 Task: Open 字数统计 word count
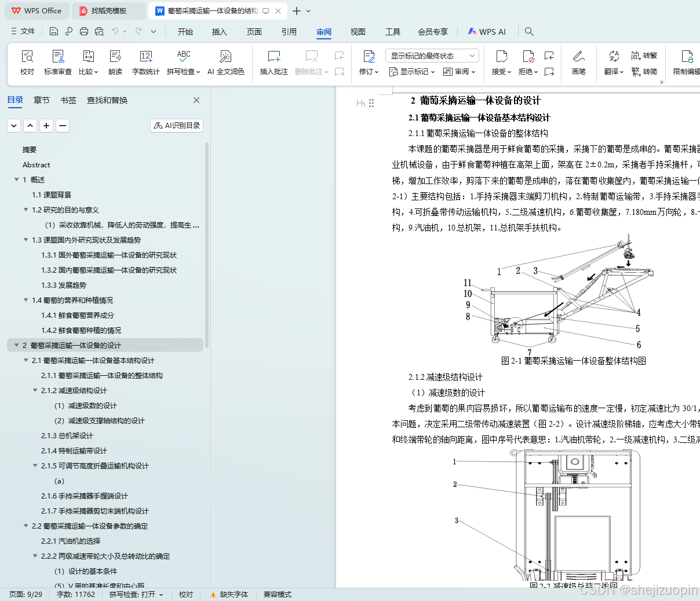click(146, 63)
